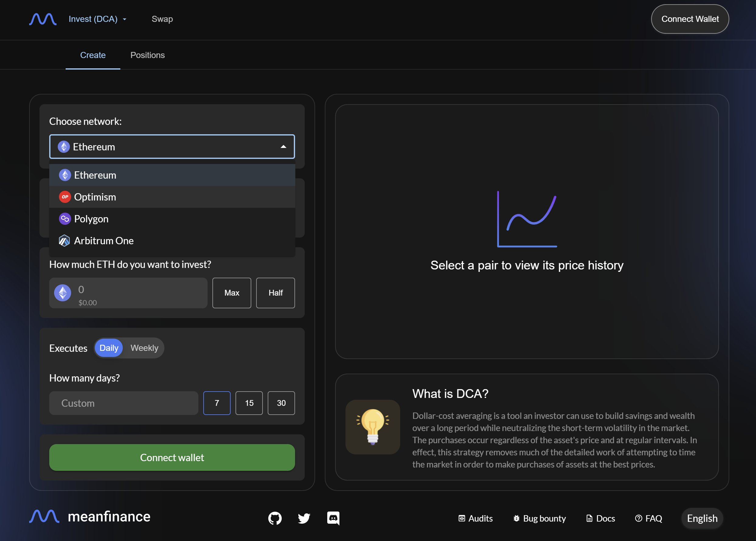Click the 'Executes' label

(68, 348)
